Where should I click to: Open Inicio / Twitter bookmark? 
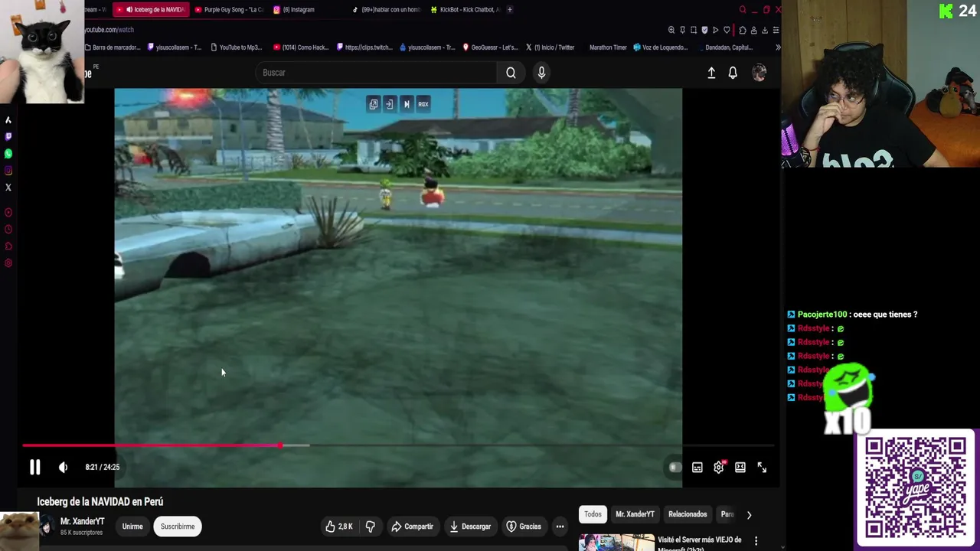(x=550, y=47)
